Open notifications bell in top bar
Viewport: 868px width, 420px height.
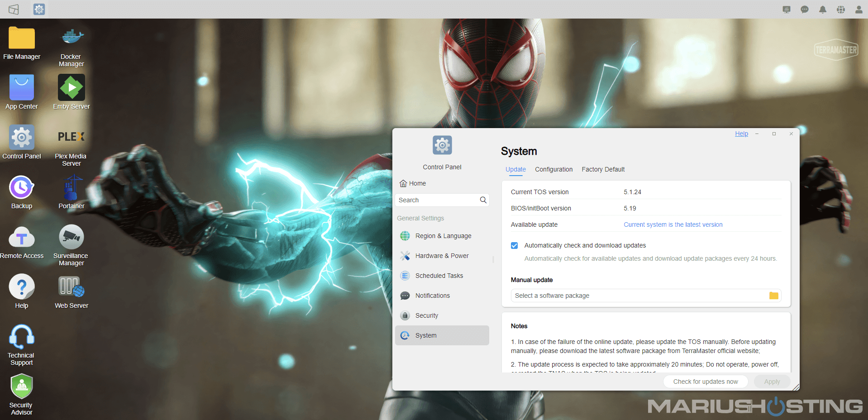pyautogui.click(x=823, y=10)
